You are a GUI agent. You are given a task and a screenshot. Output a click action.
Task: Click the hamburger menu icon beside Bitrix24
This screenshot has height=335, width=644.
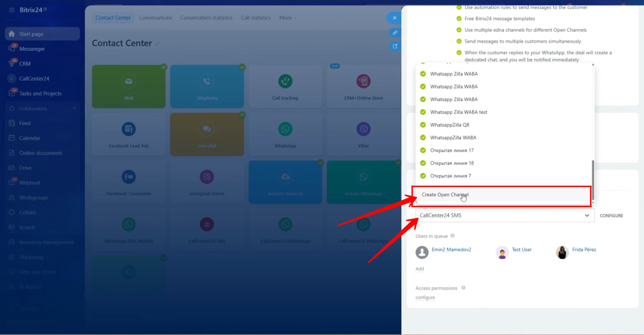click(x=12, y=10)
